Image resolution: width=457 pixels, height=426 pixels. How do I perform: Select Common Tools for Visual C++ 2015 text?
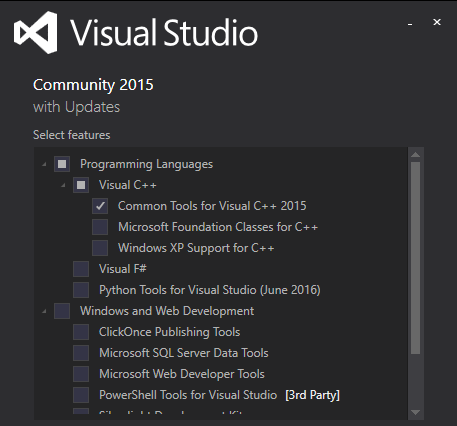[x=212, y=206]
